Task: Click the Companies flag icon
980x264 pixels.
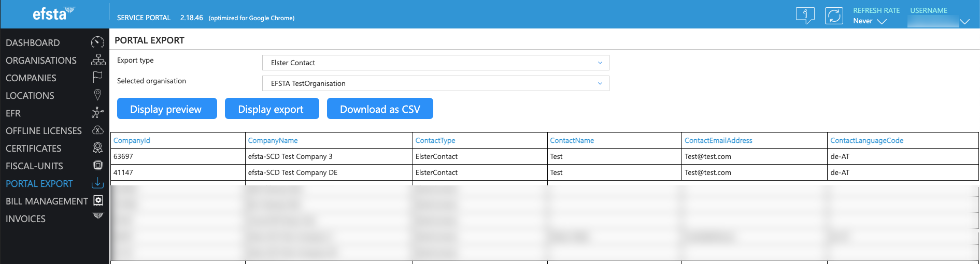Action: point(97,77)
